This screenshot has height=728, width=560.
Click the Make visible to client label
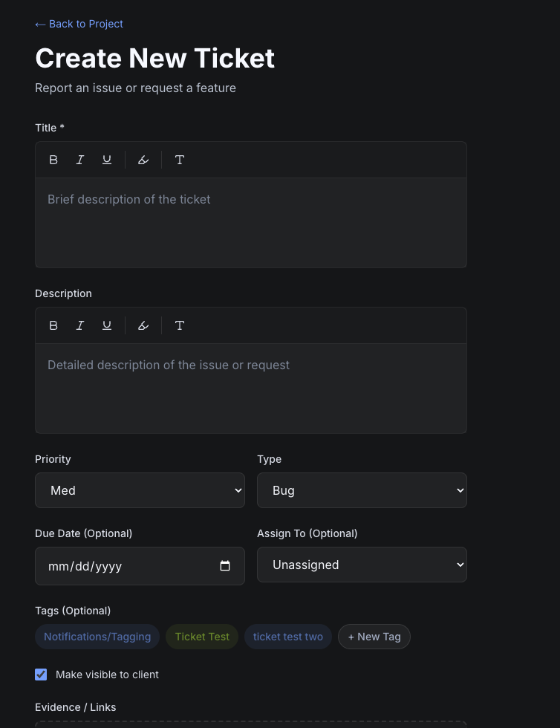tap(107, 675)
